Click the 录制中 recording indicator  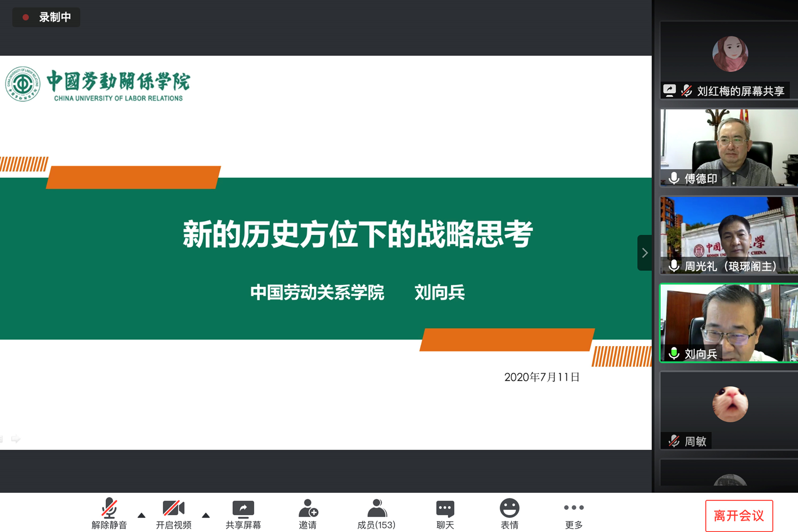point(46,17)
